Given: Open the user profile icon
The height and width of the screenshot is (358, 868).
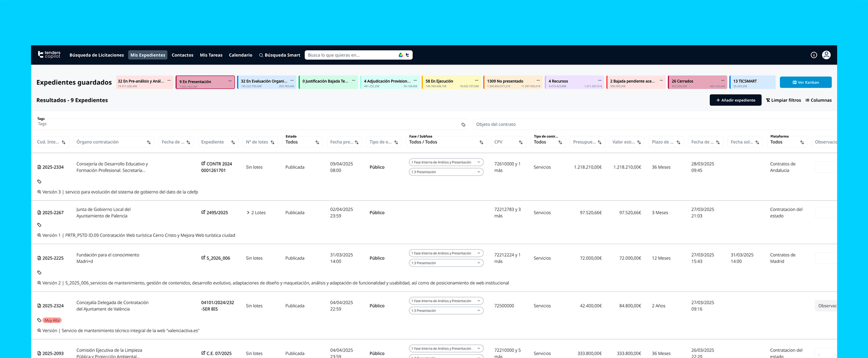Looking at the screenshot, I should point(826,55).
